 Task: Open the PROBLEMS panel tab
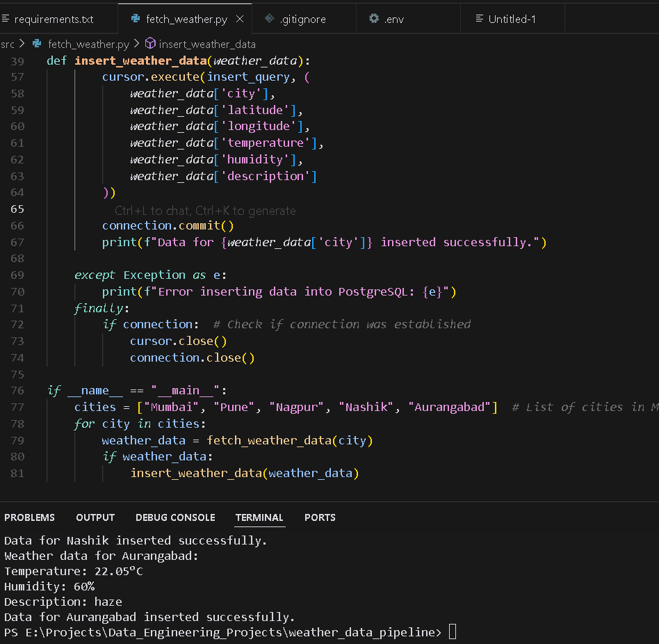click(x=29, y=517)
